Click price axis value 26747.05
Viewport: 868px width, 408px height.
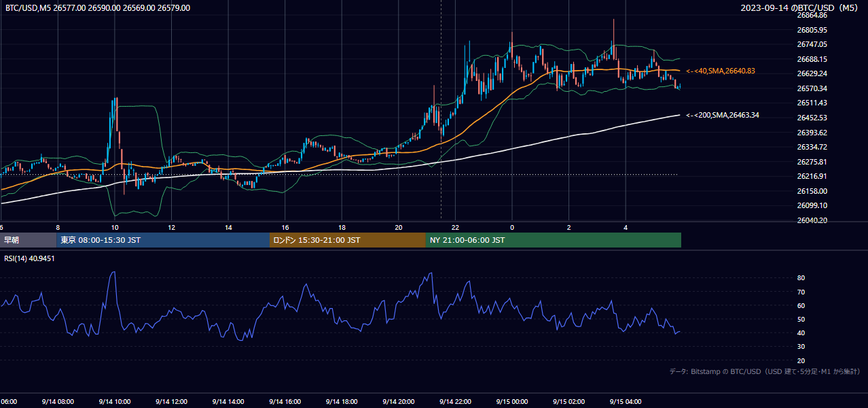(812, 44)
